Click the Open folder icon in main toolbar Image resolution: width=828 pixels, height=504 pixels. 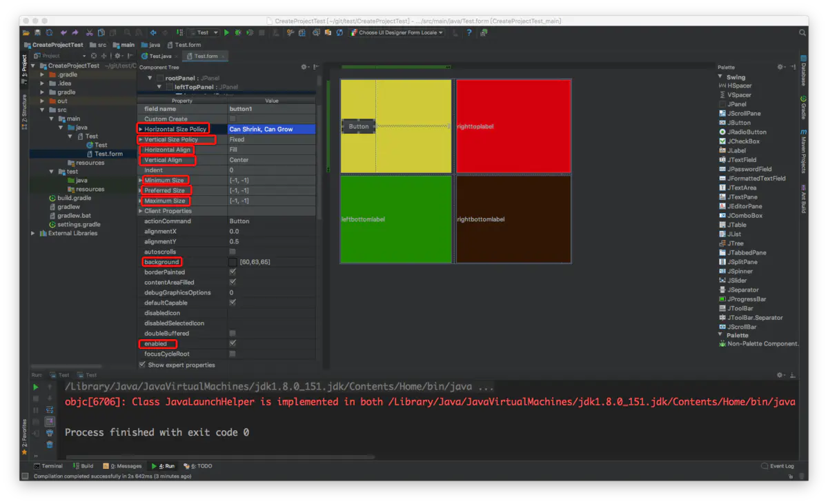pyautogui.click(x=26, y=32)
